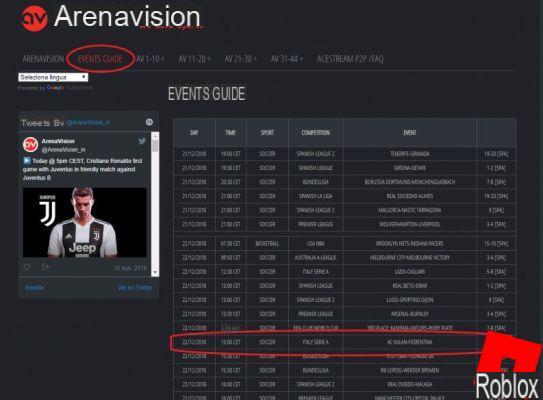Click the tweet widget scrollbar thumb
This screenshot has width=543, height=400.
(x=155, y=145)
